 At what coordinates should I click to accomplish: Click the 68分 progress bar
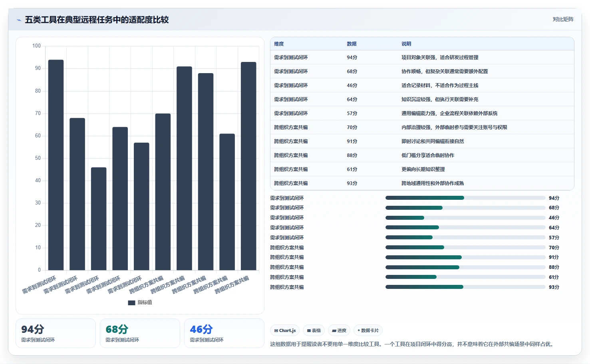coord(465,208)
